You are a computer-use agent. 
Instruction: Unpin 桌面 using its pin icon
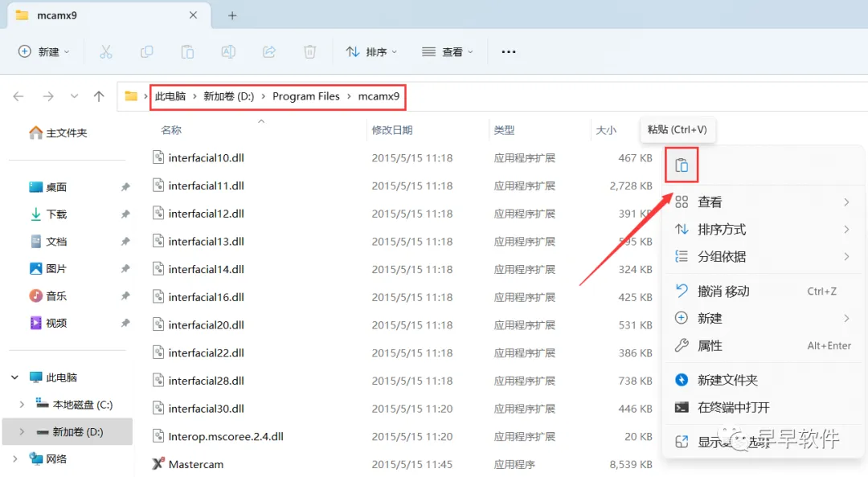pos(125,187)
